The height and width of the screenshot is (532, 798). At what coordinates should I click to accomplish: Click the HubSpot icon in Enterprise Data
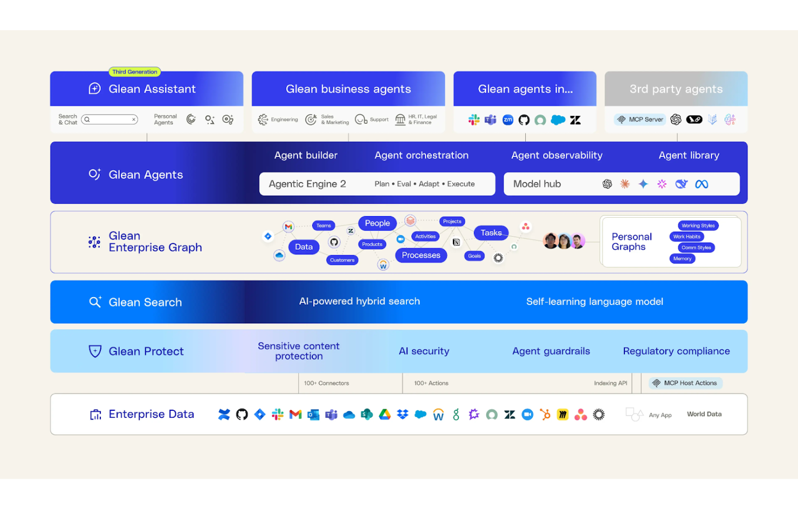tap(546, 414)
